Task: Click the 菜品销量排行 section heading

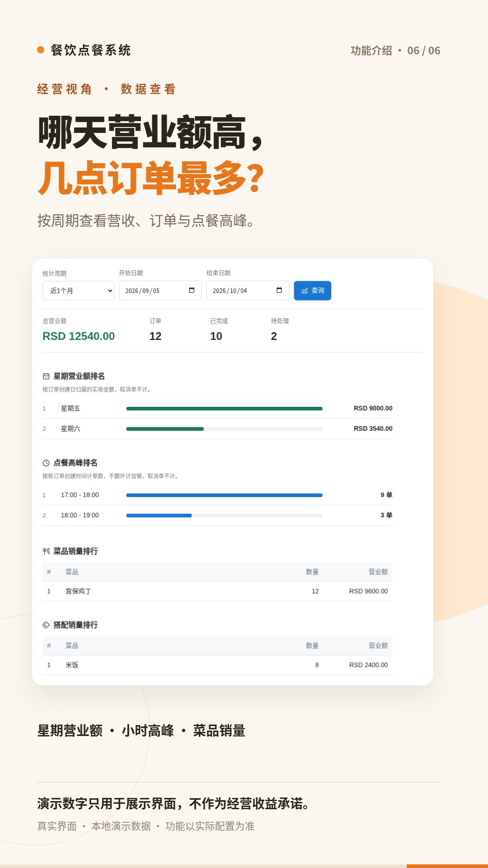Action: [x=75, y=551]
